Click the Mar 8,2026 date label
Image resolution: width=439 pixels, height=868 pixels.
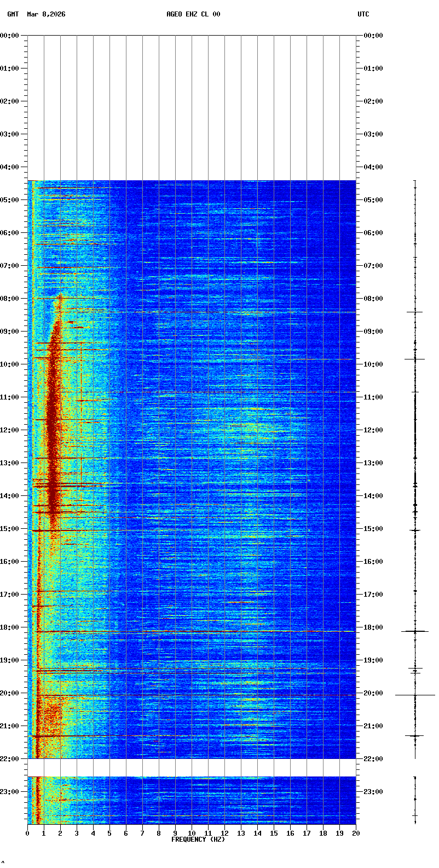46,14
